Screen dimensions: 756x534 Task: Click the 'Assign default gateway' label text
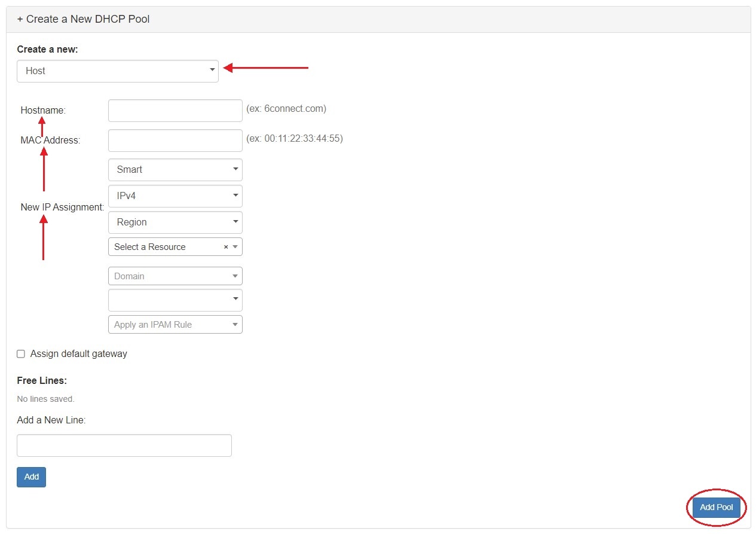pyautogui.click(x=79, y=354)
